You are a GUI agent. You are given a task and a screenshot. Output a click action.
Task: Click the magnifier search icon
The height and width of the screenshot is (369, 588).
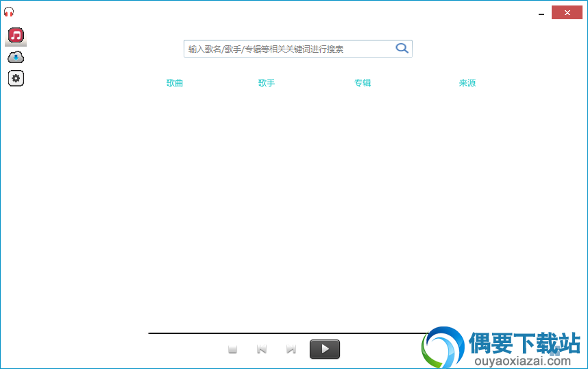point(402,49)
